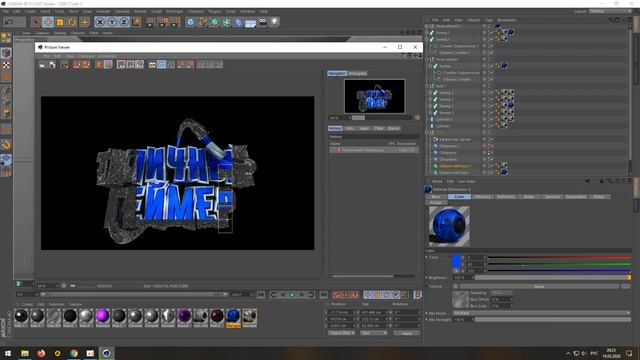Open the Coordinate System icon next to Z
The height and width of the screenshot is (360, 640).
(136, 22)
